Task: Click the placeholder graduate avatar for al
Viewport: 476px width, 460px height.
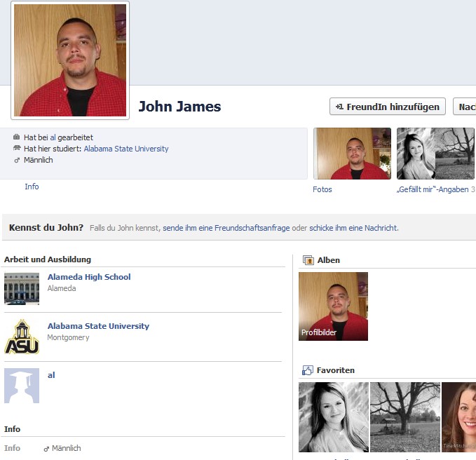Action: click(x=22, y=386)
